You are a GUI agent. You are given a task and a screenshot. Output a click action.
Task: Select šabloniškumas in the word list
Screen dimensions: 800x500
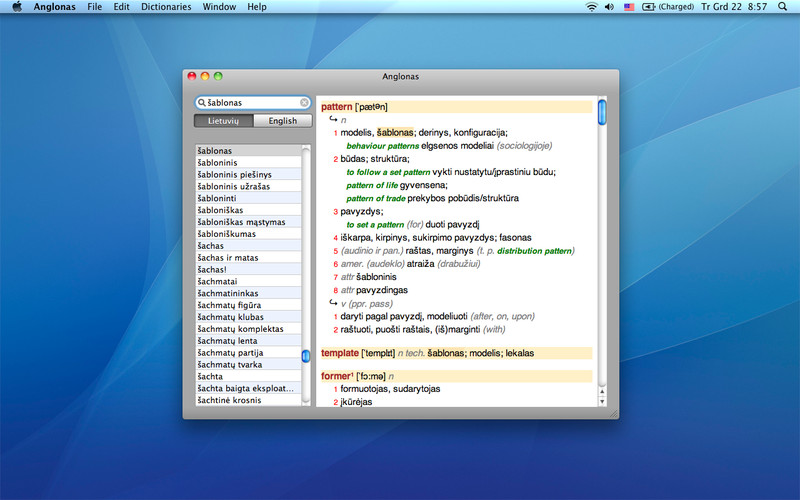click(248, 234)
